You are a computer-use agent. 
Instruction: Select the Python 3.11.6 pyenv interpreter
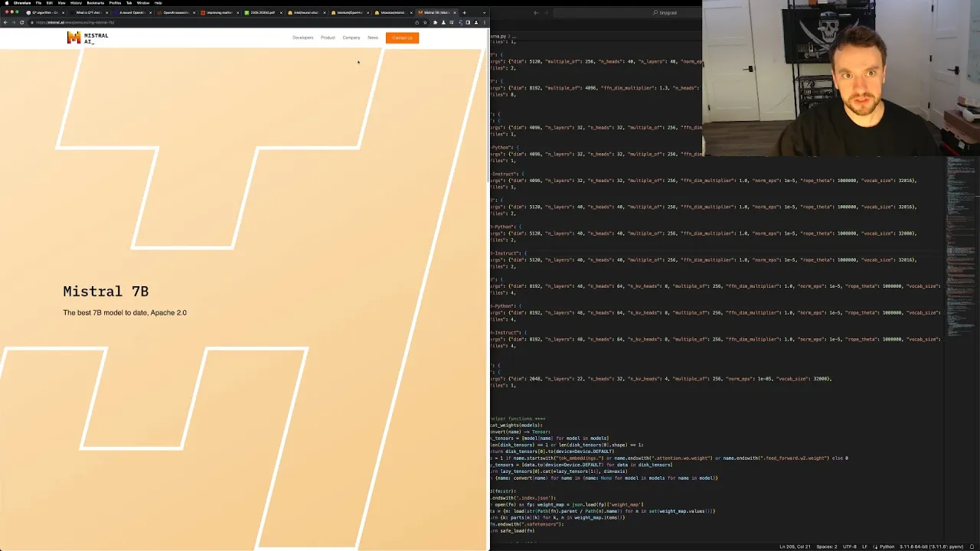932,546
